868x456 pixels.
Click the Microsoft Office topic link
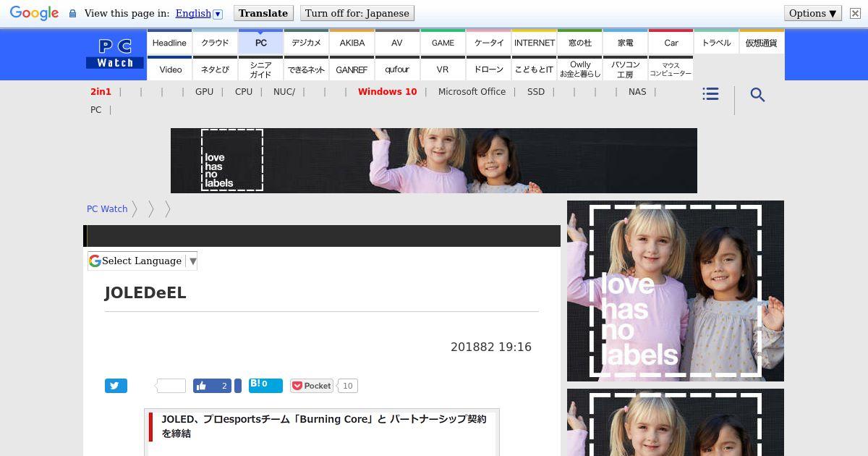coord(472,91)
